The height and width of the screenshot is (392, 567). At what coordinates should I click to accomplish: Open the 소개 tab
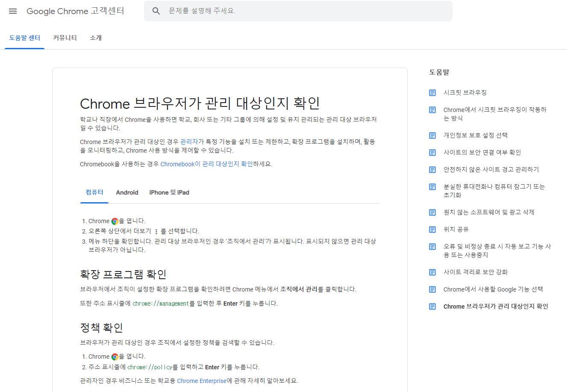tap(96, 38)
